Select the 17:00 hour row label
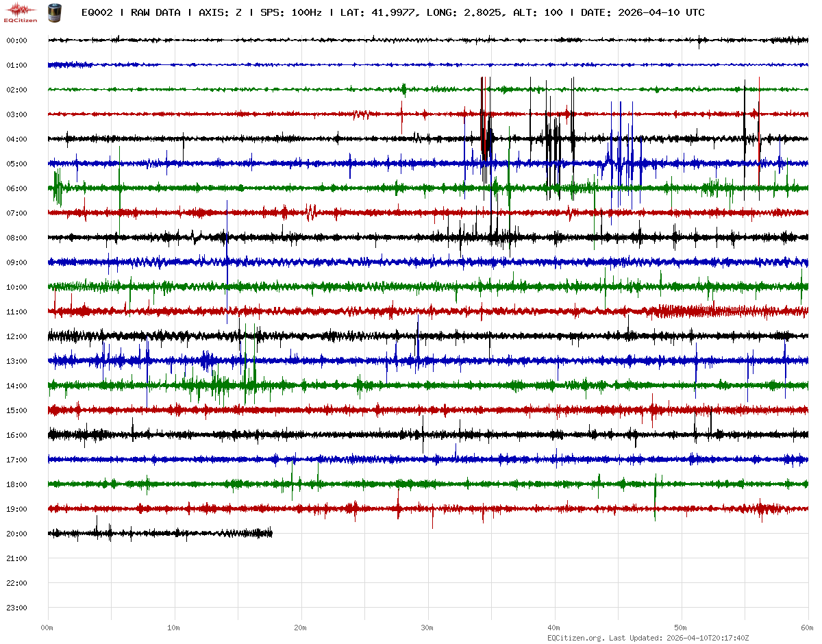Screen dimensions: 822x644 (16, 460)
